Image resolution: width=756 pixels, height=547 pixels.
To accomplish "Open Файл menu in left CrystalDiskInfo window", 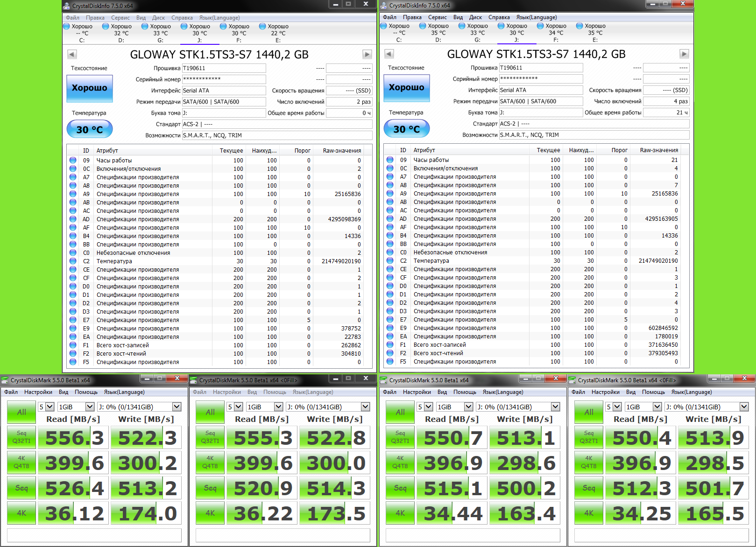I will point(72,18).
